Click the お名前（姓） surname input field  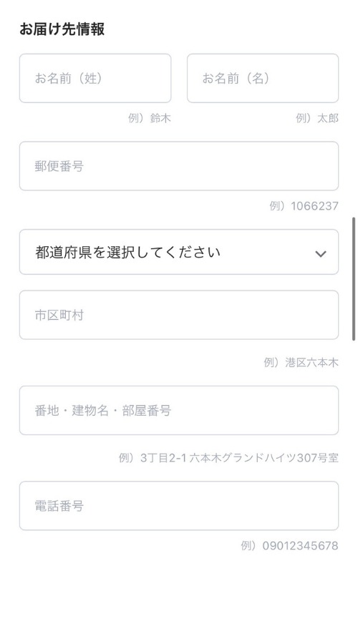95,78
